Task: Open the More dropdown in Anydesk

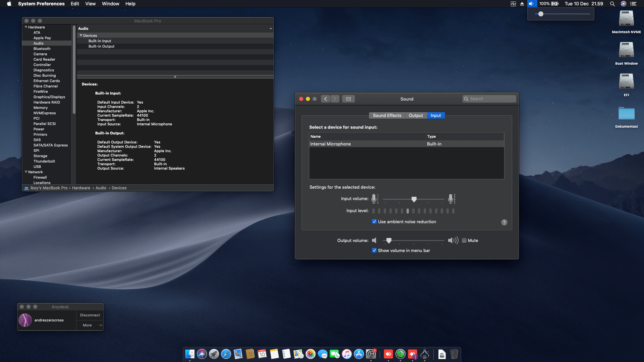Action: pos(90,325)
